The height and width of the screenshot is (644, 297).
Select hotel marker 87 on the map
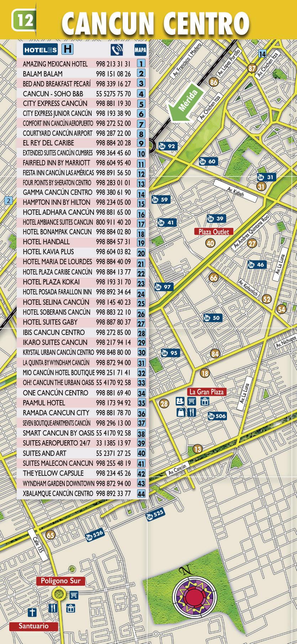point(252,68)
